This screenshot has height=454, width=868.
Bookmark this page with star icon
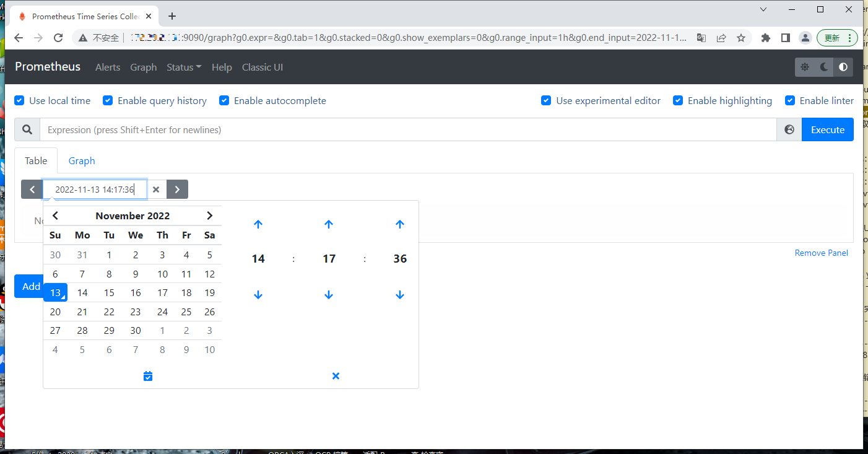(741, 38)
